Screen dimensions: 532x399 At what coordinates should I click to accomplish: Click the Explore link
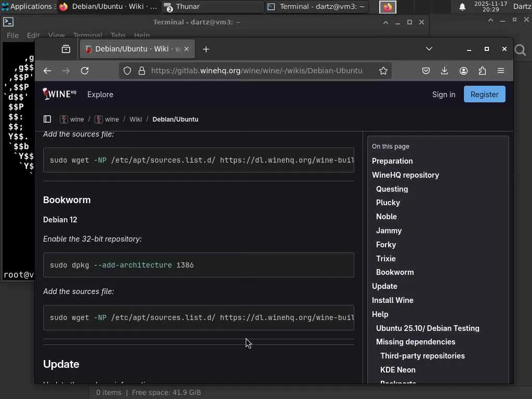100,95
